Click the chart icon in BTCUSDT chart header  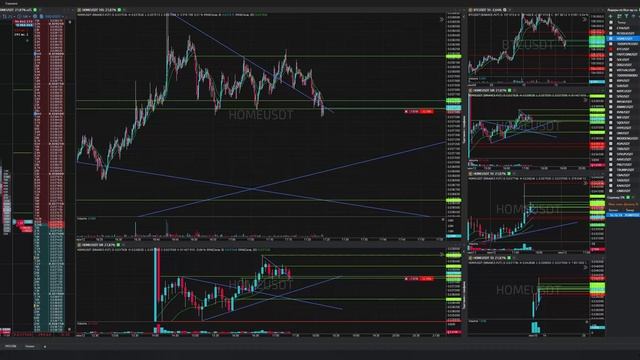coord(470,10)
